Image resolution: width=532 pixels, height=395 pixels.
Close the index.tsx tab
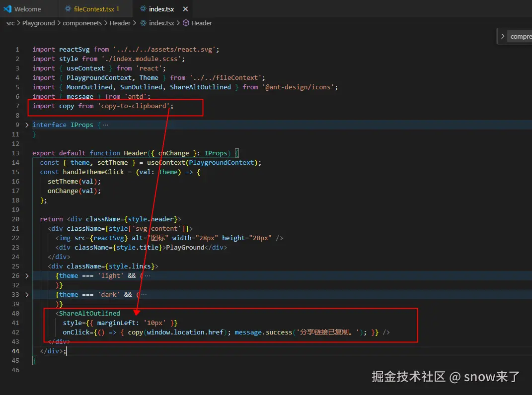coord(185,9)
